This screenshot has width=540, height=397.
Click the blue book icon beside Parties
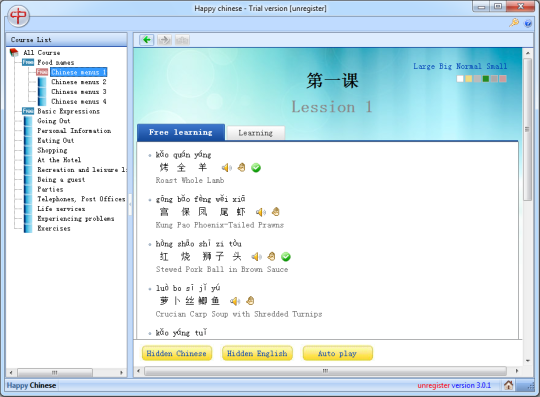pos(28,189)
